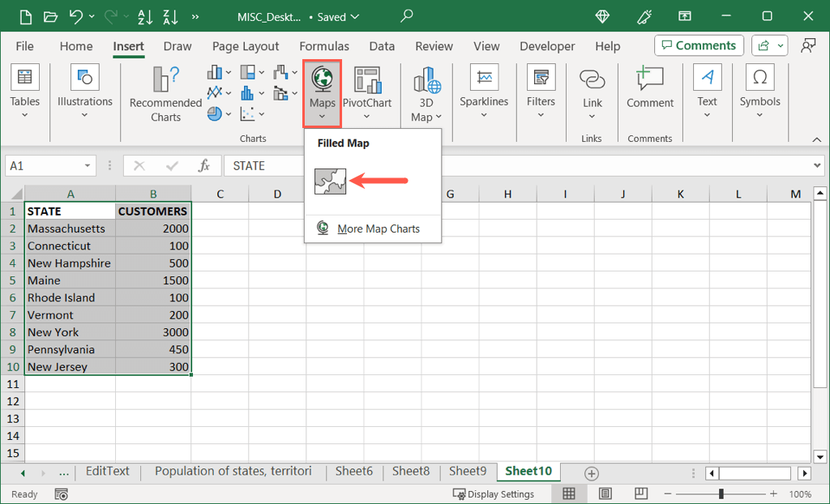Switch to the Sheet8 worksheet tab

(410, 472)
